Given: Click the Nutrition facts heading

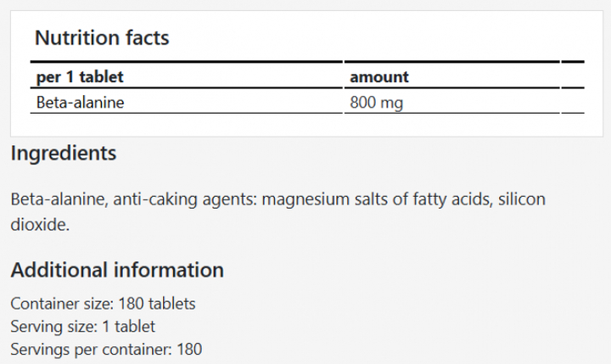Looking at the screenshot, I should point(102,38).
